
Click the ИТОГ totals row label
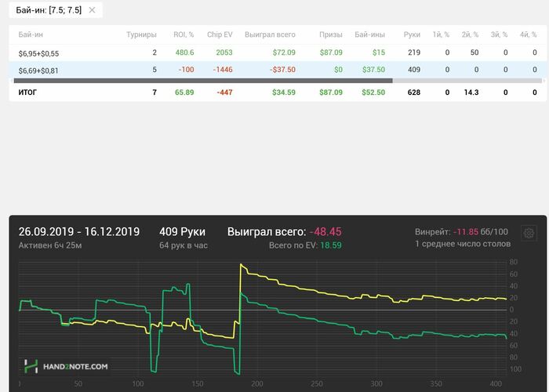27,93
